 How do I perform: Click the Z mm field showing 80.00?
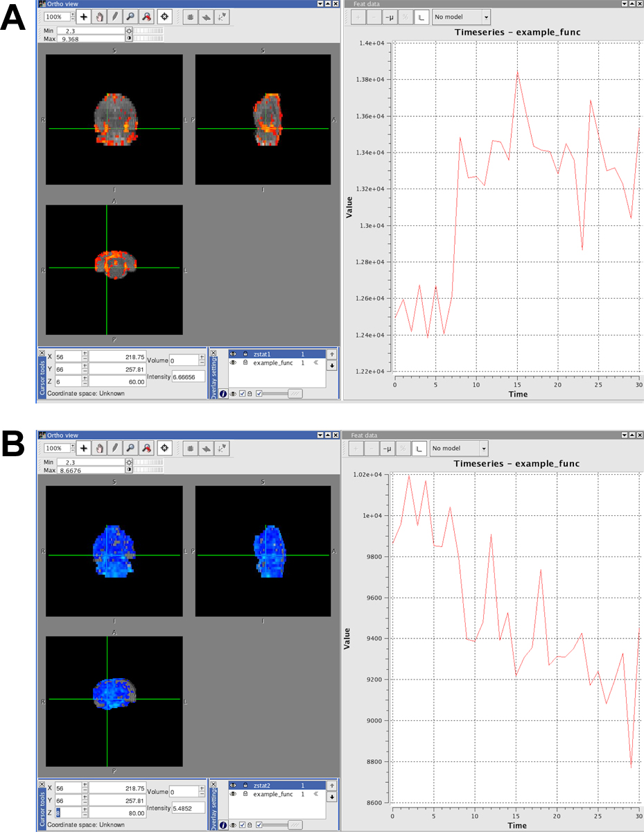[117, 813]
